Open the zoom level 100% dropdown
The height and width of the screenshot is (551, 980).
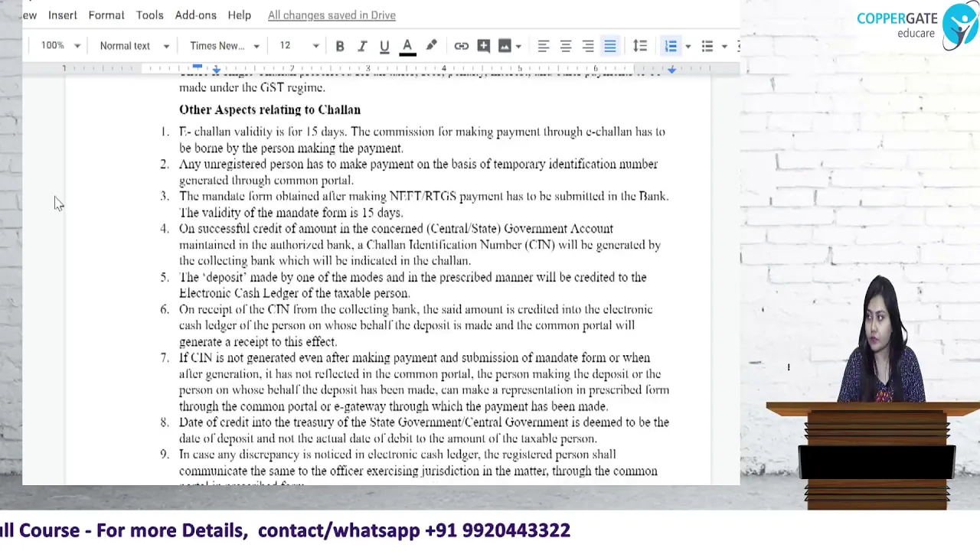[x=60, y=46]
